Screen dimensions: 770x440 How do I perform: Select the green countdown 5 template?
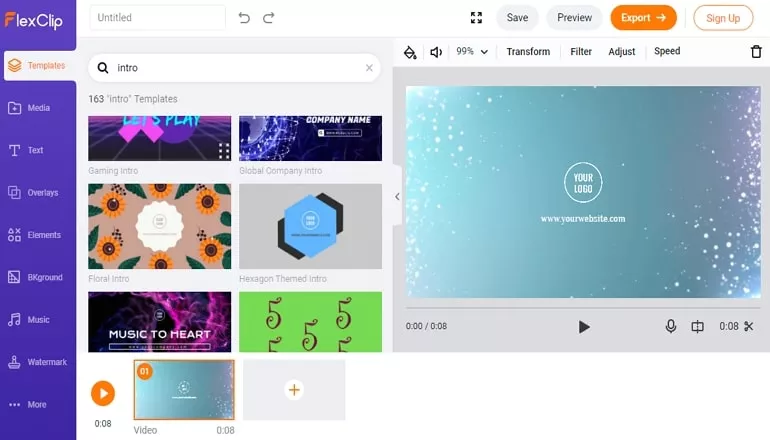pyautogui.click(x=310, y=322)
